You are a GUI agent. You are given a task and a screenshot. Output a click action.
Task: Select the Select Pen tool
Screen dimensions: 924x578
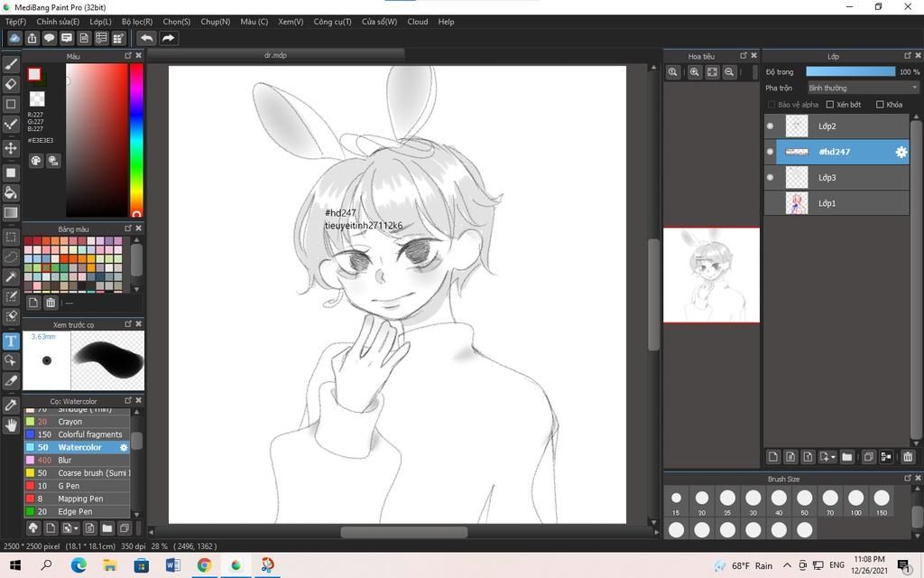pyautogui.click(x=11, y=296)
